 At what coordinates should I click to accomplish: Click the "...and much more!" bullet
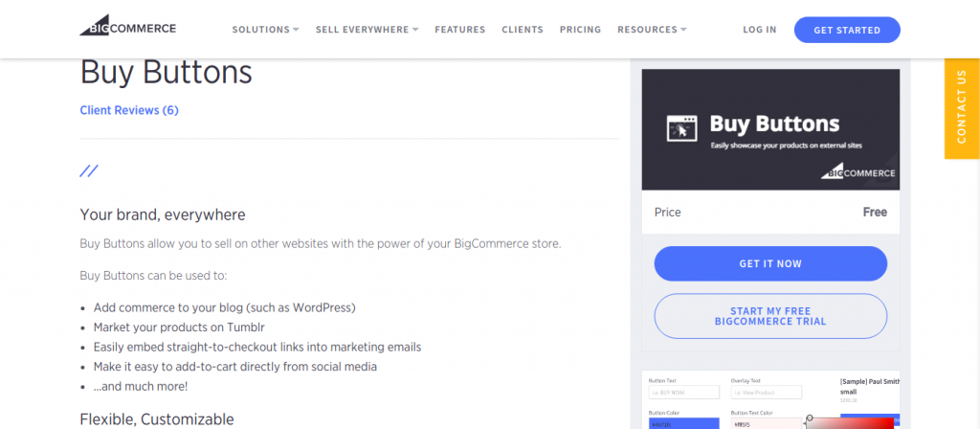point(141,387)
